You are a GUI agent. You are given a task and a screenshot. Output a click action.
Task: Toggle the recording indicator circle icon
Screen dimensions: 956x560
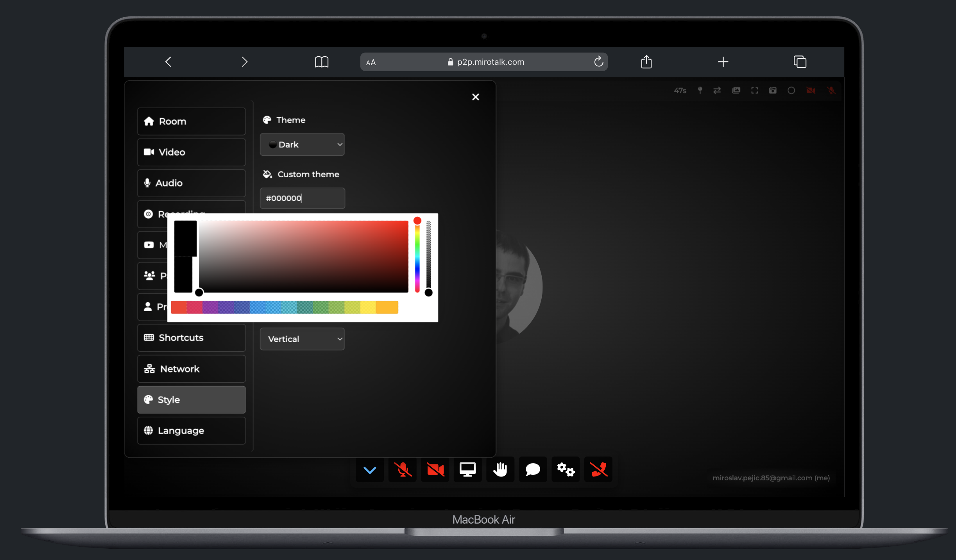pyautogui.click(x=791, y=90)
